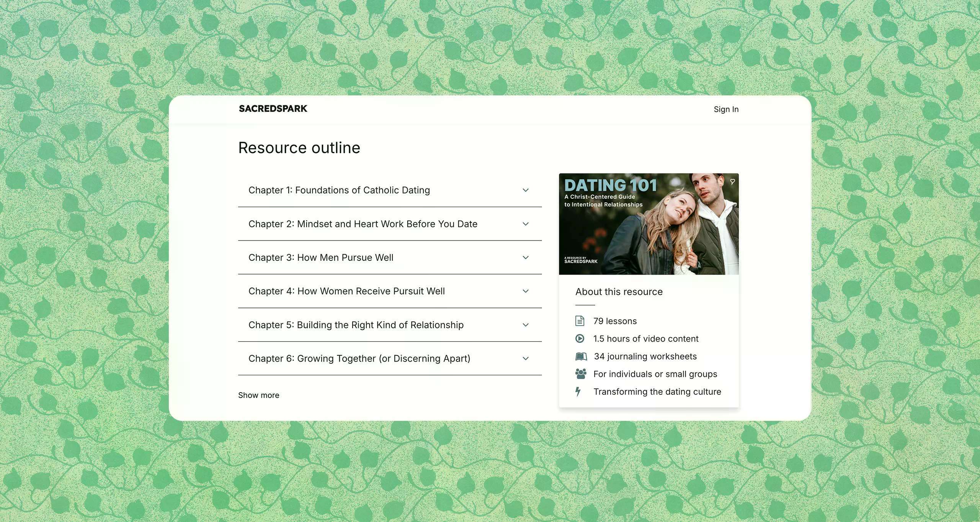Open Chapter 4: How Women Receive Pursuit Well

[x=346, y=291]
